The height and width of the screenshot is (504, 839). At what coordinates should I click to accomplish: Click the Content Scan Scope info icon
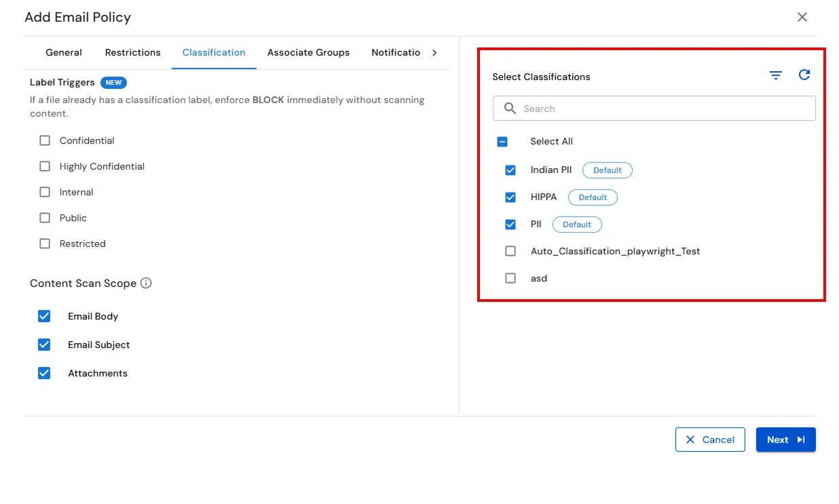click(x=146, y=283)
